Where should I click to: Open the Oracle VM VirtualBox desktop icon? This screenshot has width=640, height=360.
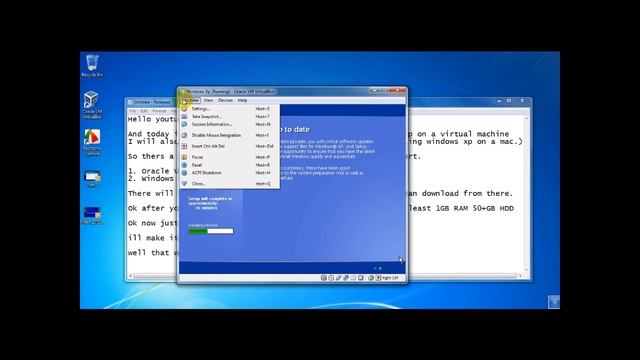click(x=92, y=105)
